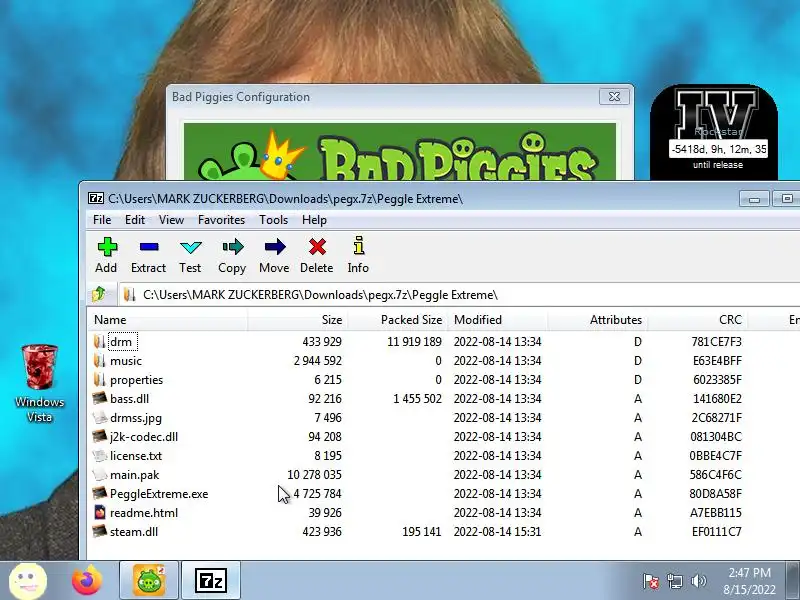Viewport: 800px width, 600px height.
Task: Click the bass.dll file icon
Action: [99, 398]
